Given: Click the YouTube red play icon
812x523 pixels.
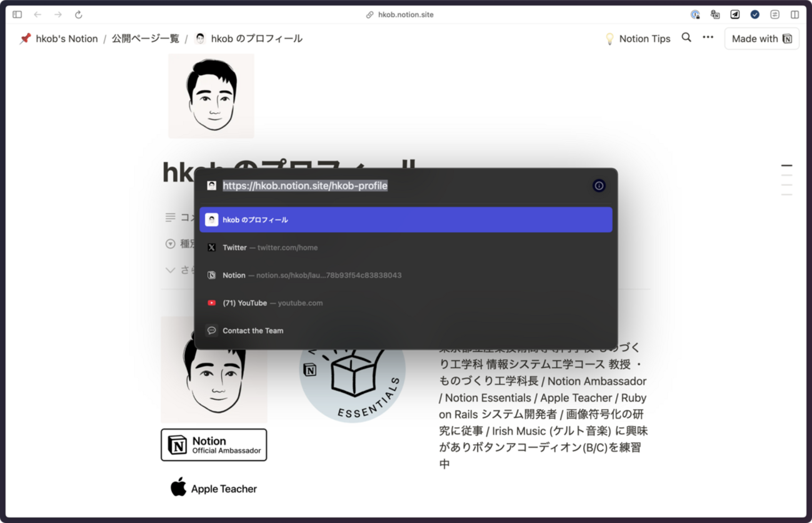Looking at the screenshot, I should tap(211, 303).
